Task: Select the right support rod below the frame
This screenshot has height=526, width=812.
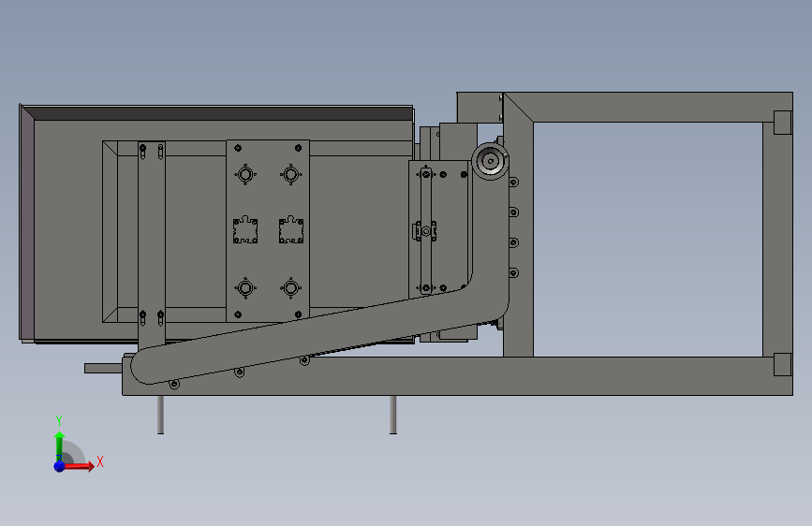Action: [393, 415]
